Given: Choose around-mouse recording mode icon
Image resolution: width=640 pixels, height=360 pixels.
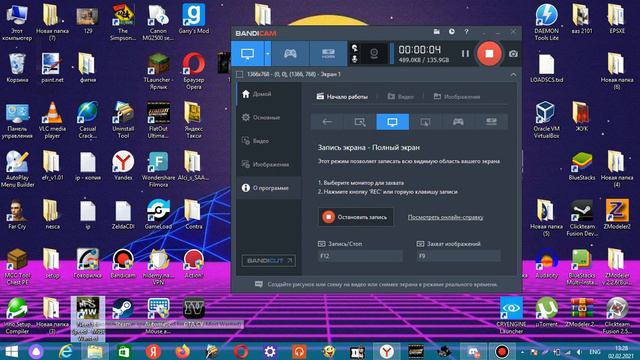Looking at the screenshot, I should pyautogui.click(x=425, y=122).
